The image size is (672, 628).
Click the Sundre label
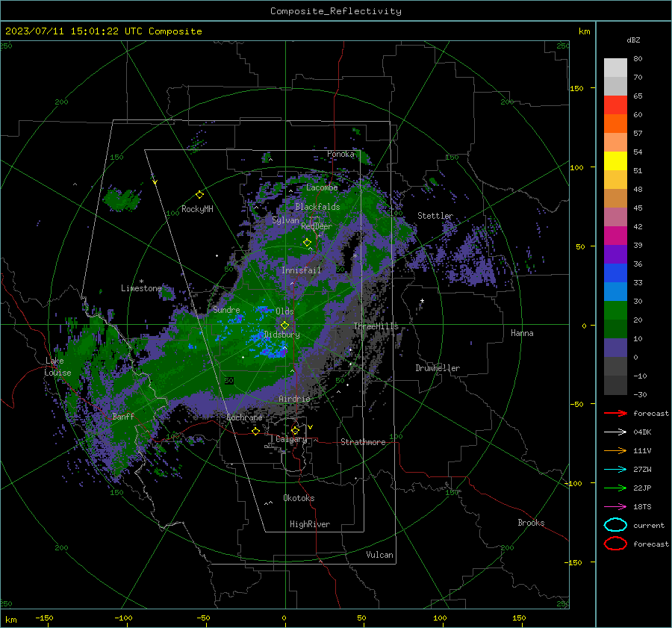coord(226,309)
